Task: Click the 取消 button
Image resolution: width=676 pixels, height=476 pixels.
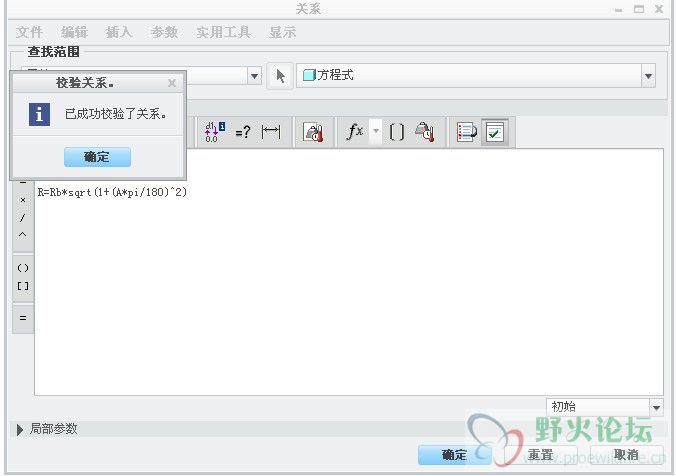Action: pos(626,455)
